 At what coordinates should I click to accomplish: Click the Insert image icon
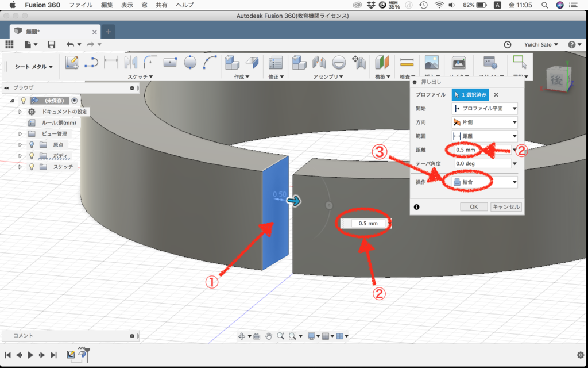point(432,62)
